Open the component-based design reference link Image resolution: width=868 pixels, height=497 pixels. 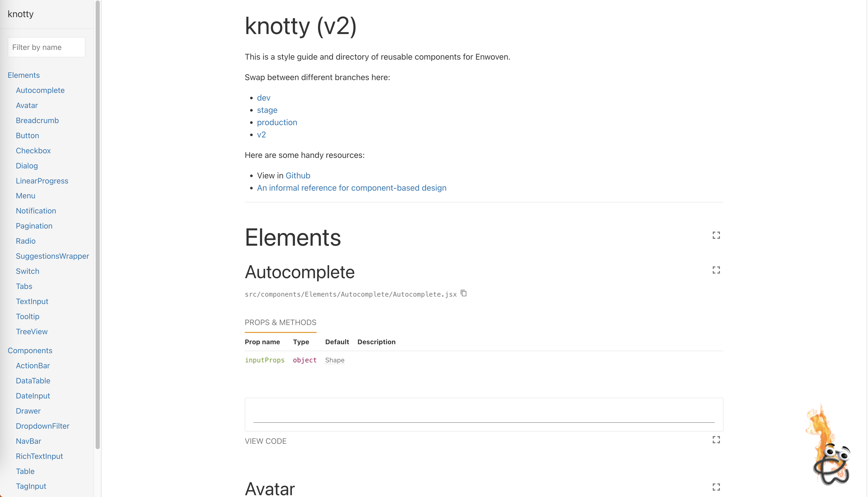point(351,188)
